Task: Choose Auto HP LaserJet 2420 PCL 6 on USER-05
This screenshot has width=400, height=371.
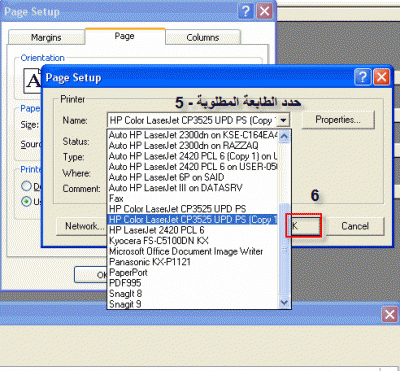Action: coord(193,167)
